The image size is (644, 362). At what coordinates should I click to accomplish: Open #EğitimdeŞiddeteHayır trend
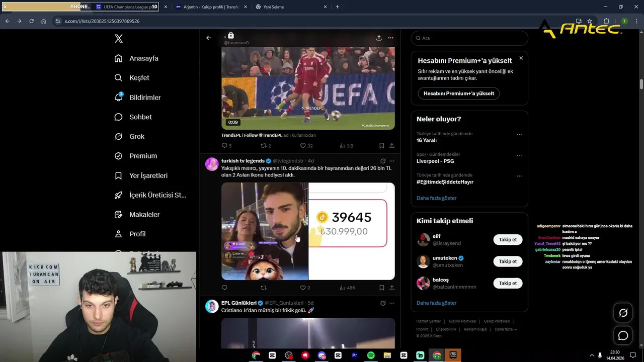pyautogui.click(x=445, y=182)
